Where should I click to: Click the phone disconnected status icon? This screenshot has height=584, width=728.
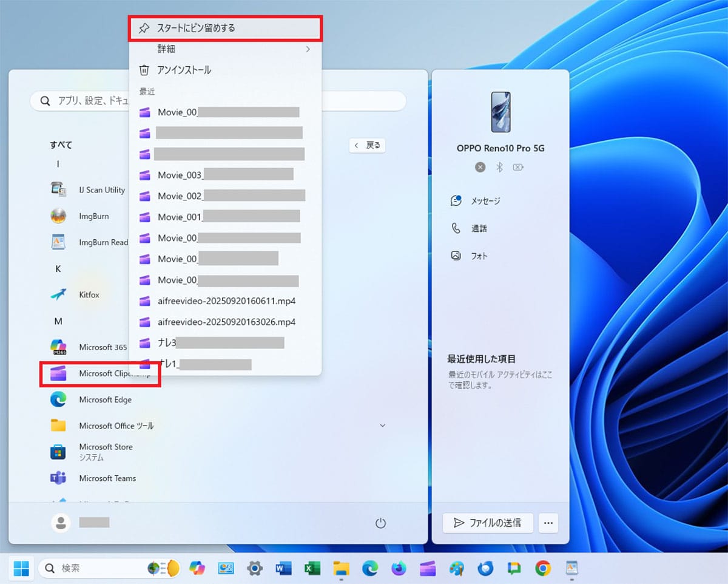pos(480,167)
